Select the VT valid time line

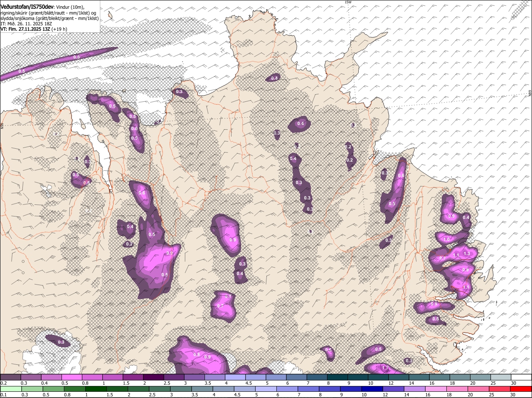(34, 29)
